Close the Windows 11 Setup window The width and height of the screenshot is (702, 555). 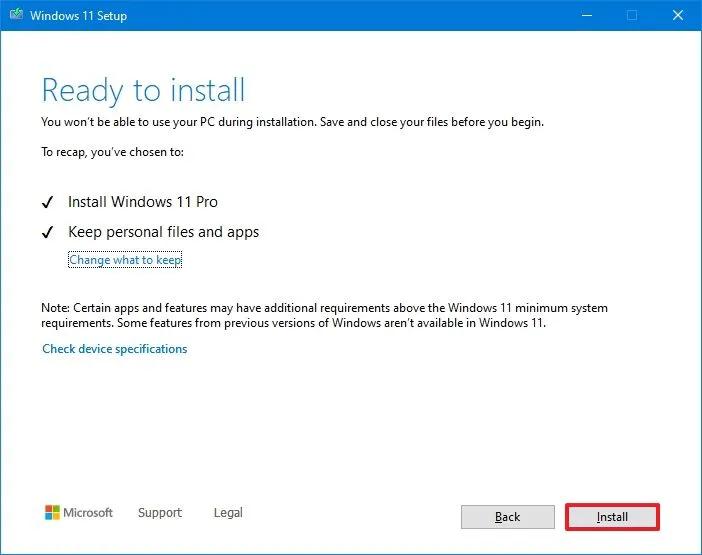click(x=678, y=15)
